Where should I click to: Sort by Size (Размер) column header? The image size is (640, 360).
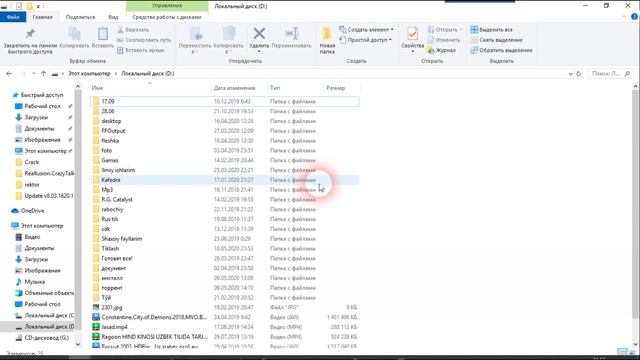(x=336, y=88)
